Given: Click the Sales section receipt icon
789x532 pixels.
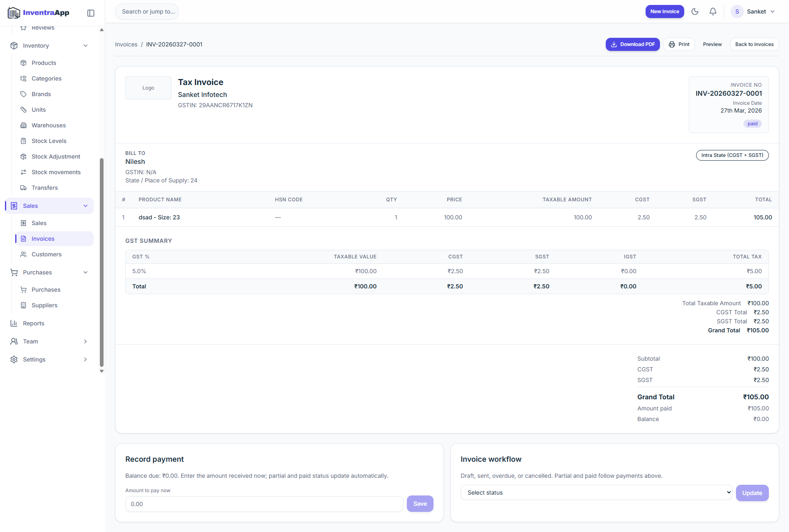Looking at the screenshot, I should tap(14, 206).
